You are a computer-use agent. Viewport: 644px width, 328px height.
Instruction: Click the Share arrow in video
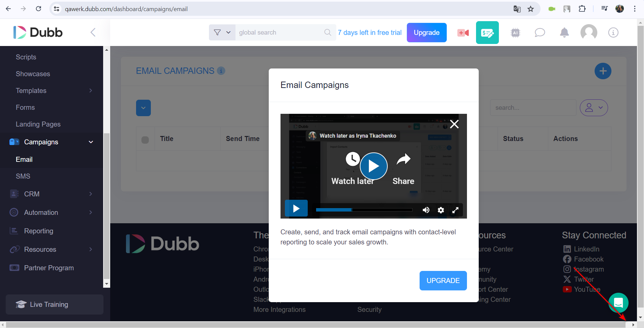(x=403, y=159)
